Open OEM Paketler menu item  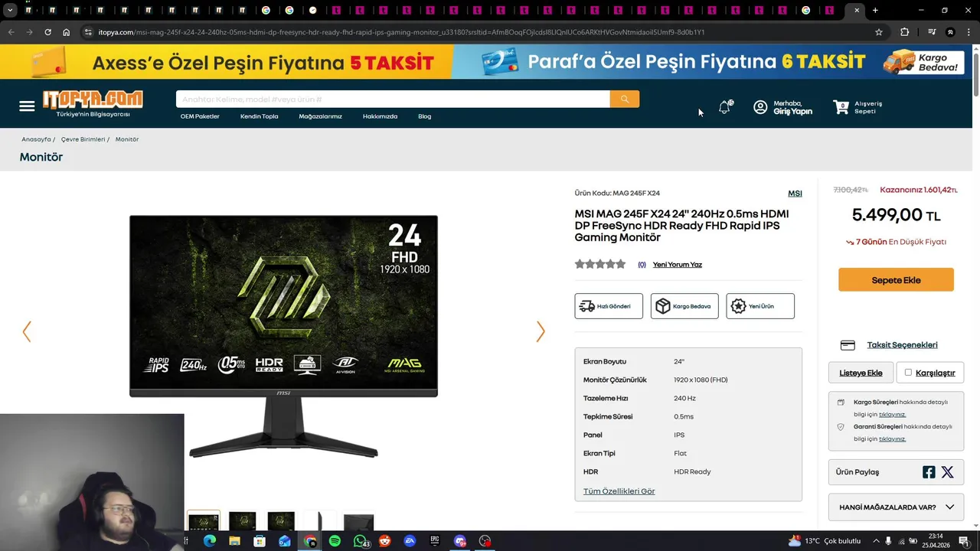coord(200,116)
